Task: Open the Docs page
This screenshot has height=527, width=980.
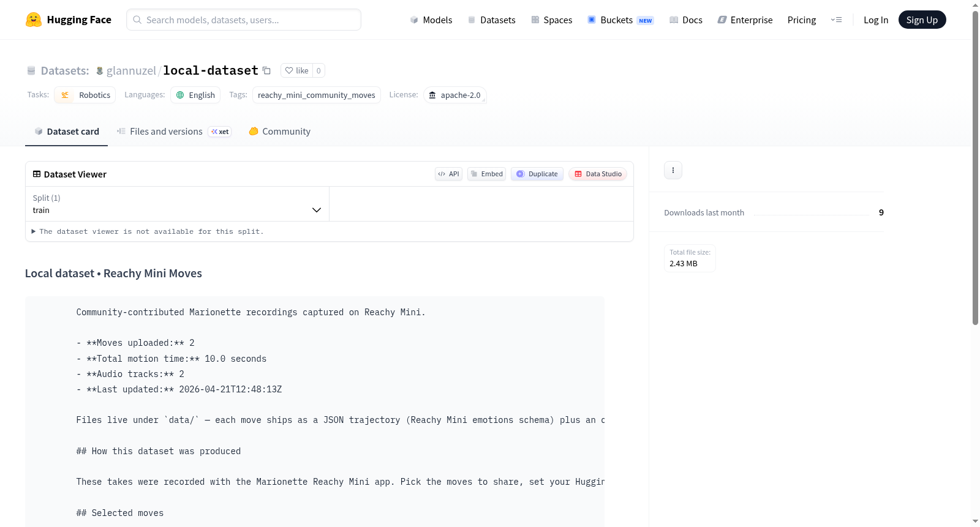Action: coord(685,20)
